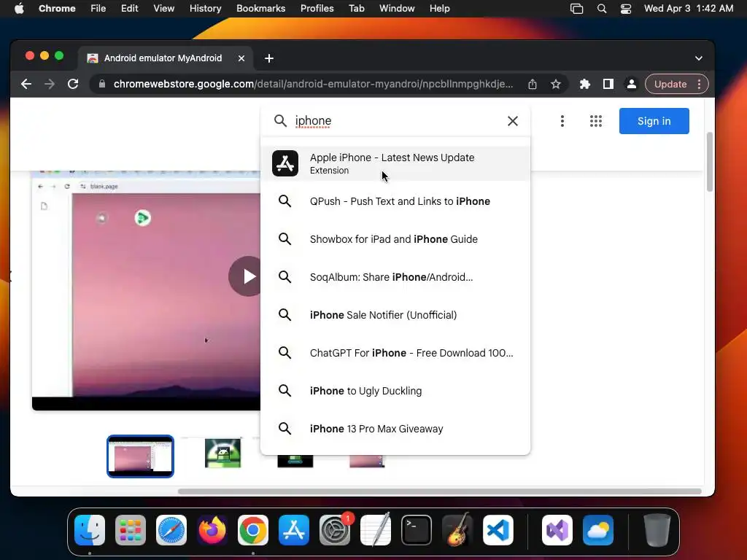747x560 pixels.
Task: Open the Apple menu
Action: (x=19, y=8)
